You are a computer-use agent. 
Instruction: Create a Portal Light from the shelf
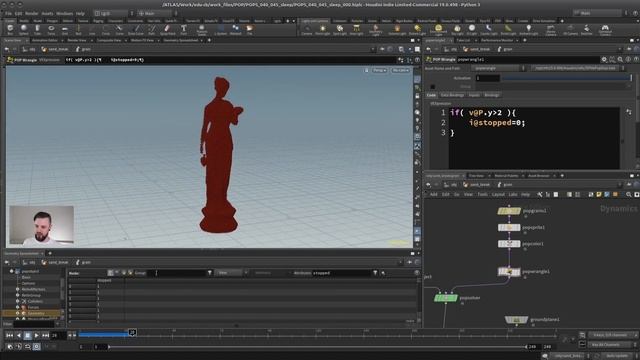(x=508, y=29)
